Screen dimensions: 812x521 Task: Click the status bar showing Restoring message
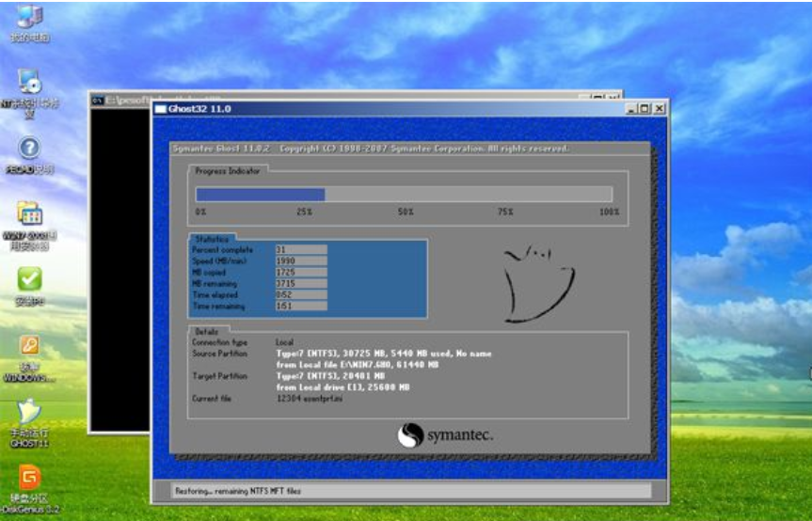coord(410,491)
